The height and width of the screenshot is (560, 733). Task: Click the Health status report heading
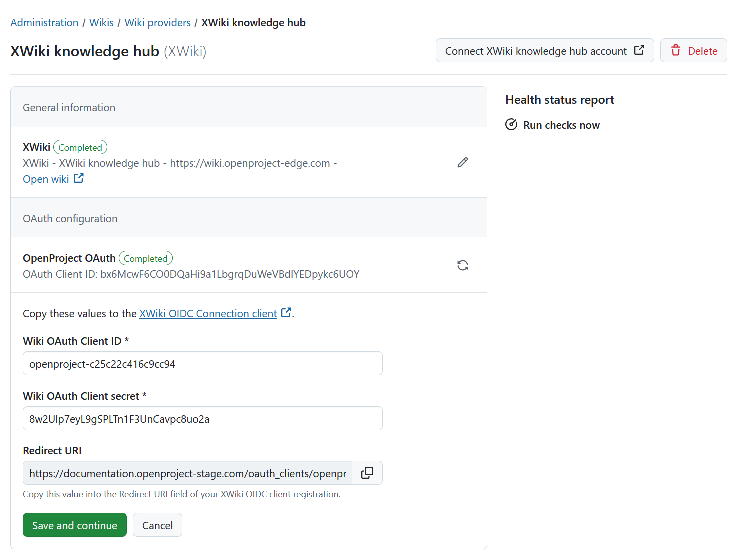560,100
